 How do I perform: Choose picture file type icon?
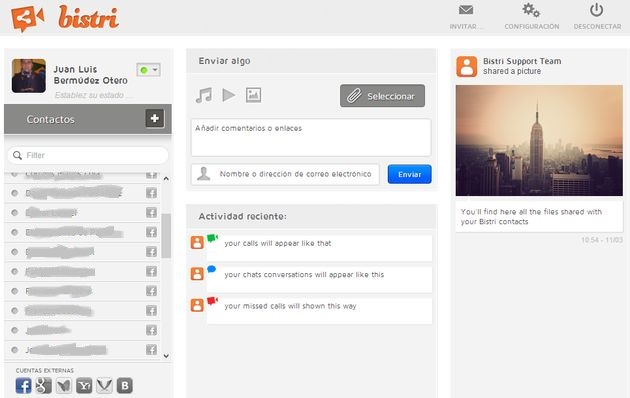[254, 95]
